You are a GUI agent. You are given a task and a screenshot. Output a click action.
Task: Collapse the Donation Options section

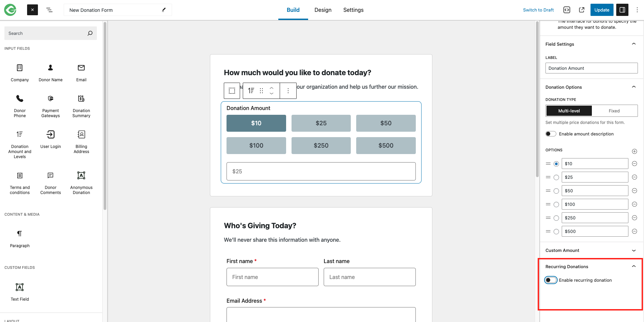(634, 87)
